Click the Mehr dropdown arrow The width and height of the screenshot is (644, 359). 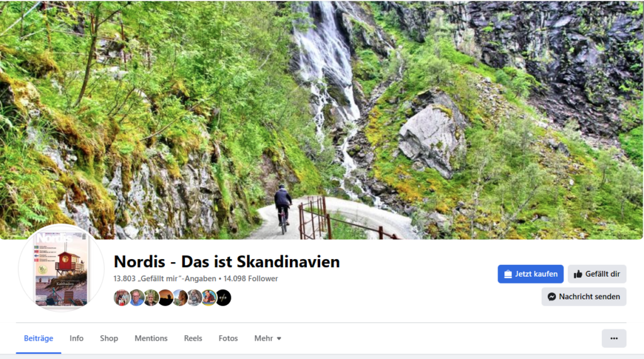click(x=279, y=338)
